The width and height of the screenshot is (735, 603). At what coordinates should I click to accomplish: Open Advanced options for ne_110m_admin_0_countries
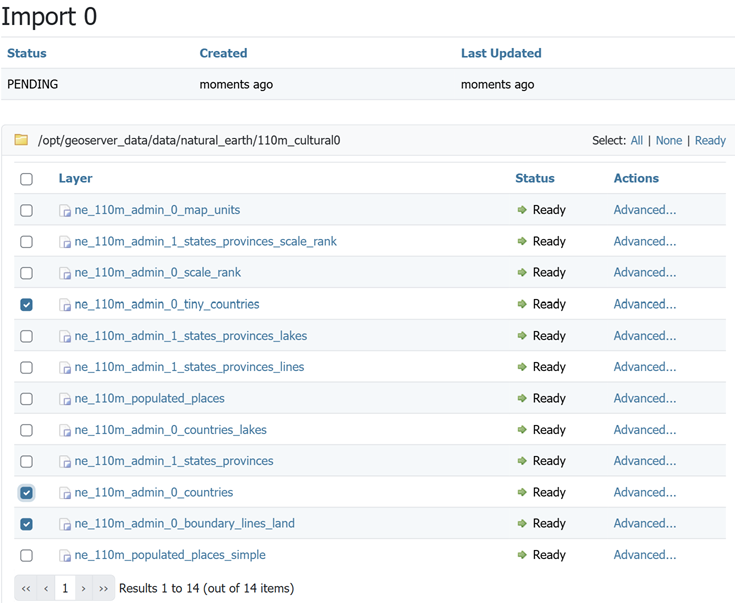click(x=645, y=492)
